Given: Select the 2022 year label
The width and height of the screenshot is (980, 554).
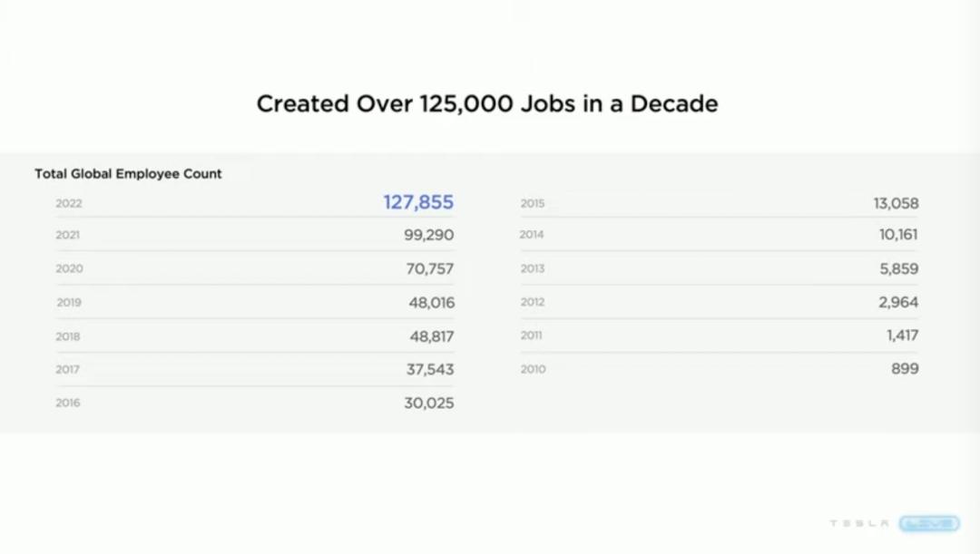Looking at the screenshot, I should 69,203.
